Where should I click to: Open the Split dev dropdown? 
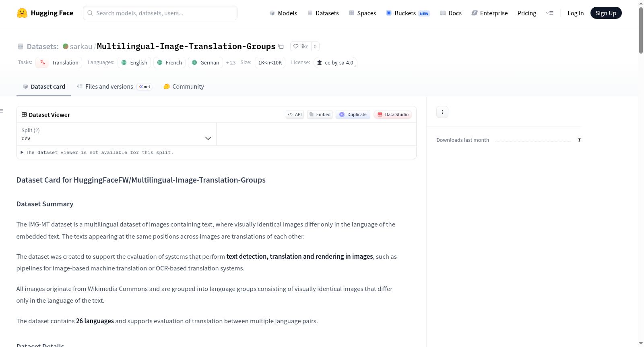tap(116, 134)
